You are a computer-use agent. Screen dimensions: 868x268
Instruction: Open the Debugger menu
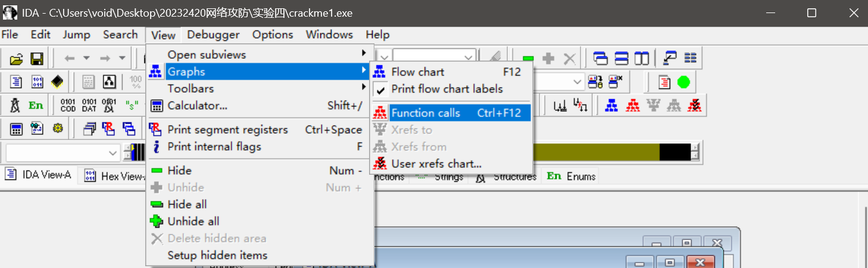(x=213, y=34)
